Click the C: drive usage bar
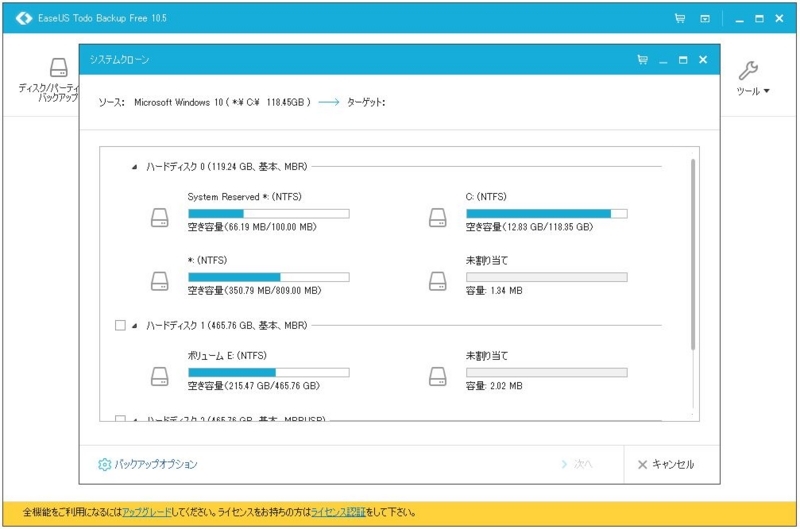Viewport: 800px width, 529px height. [x=547, y=214]
